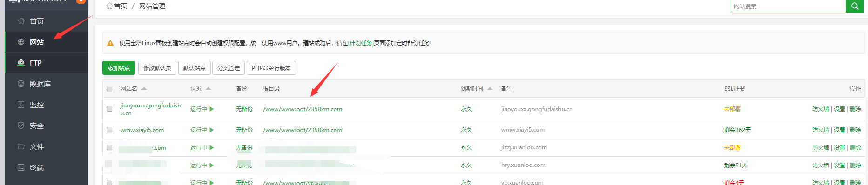Open the 监控 monitoring sidebar icon
Viewport: 868px width, 185px height.
21,105
